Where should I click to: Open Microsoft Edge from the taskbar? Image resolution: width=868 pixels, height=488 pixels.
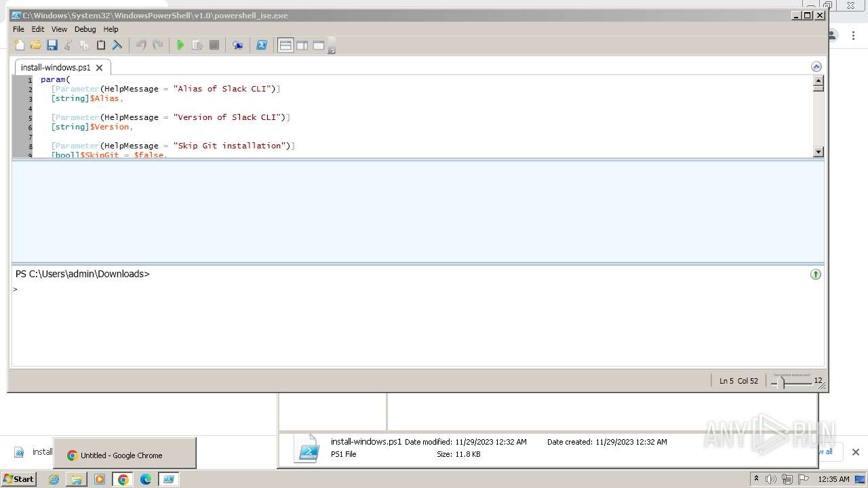click(x=146, y=479)
